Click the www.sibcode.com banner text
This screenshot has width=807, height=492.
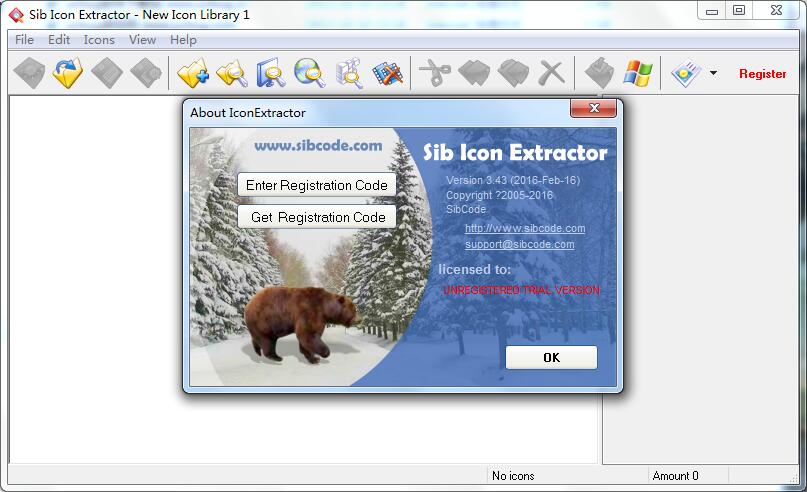318,146
